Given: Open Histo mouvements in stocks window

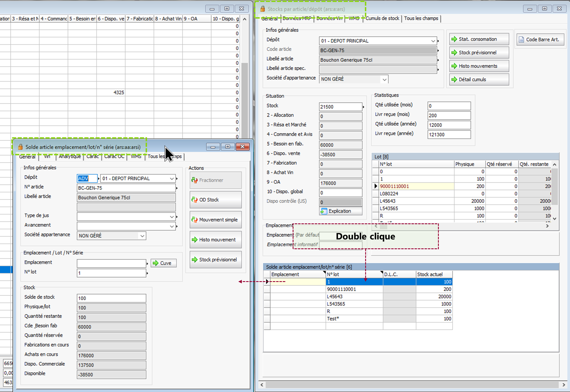Looking at the screenshot, I should coord(479,66).
